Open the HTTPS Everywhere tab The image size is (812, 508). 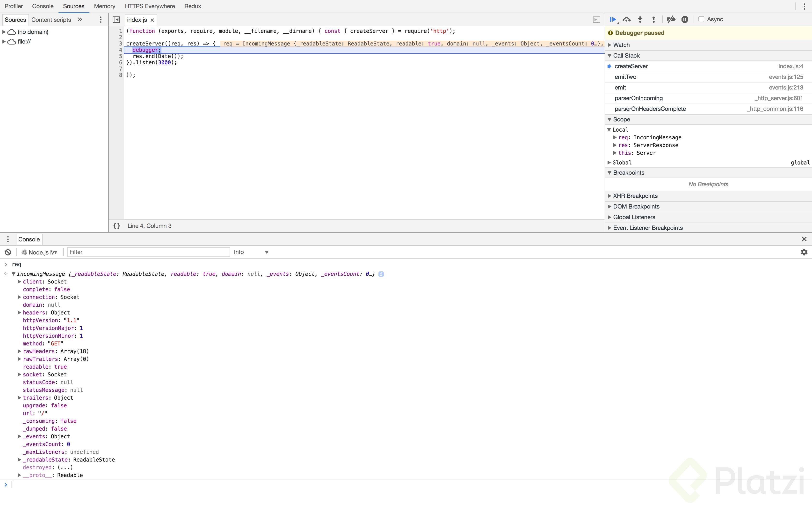click(150, 6)
